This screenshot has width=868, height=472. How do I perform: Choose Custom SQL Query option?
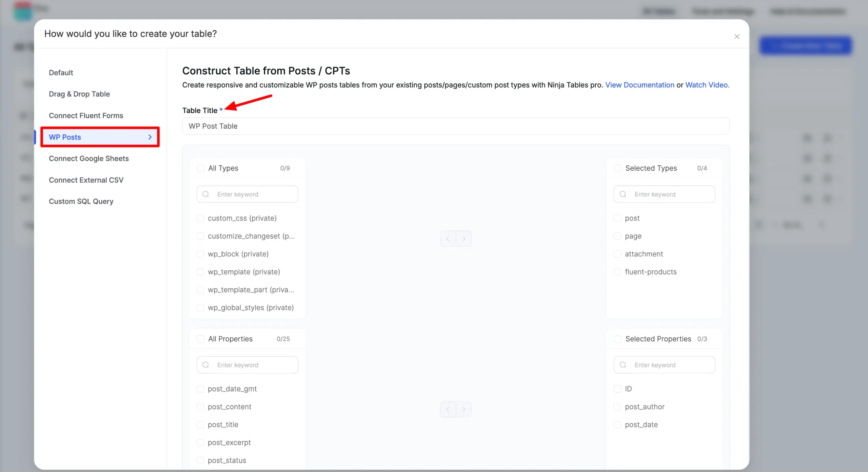pos(81,201)
